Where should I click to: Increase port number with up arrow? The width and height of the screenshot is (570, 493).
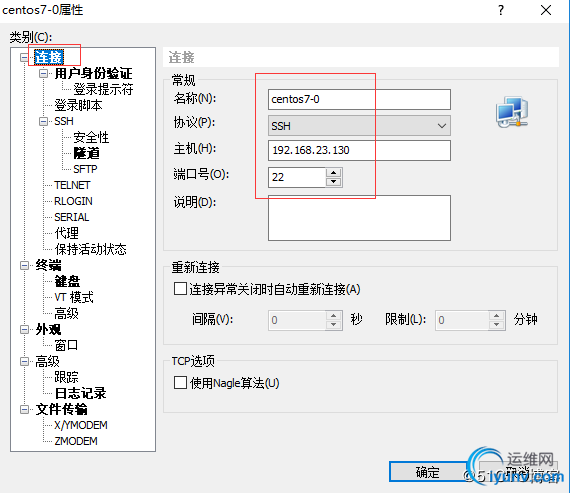point(334,172)
